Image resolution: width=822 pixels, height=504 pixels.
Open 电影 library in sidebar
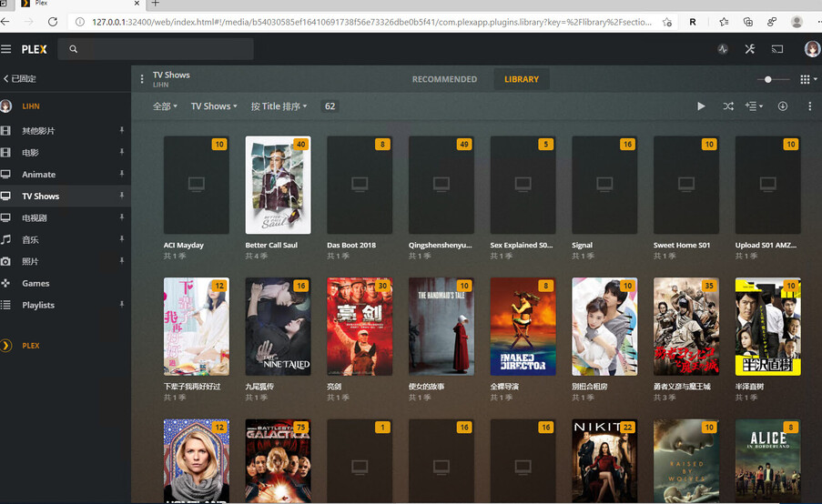pos(30,153)
